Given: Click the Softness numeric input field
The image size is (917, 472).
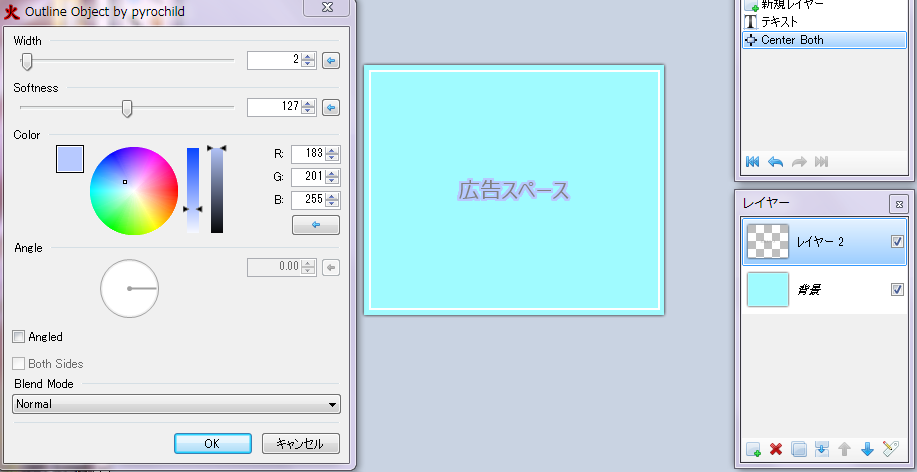Looking at the screenshot, I should point(274,108).
